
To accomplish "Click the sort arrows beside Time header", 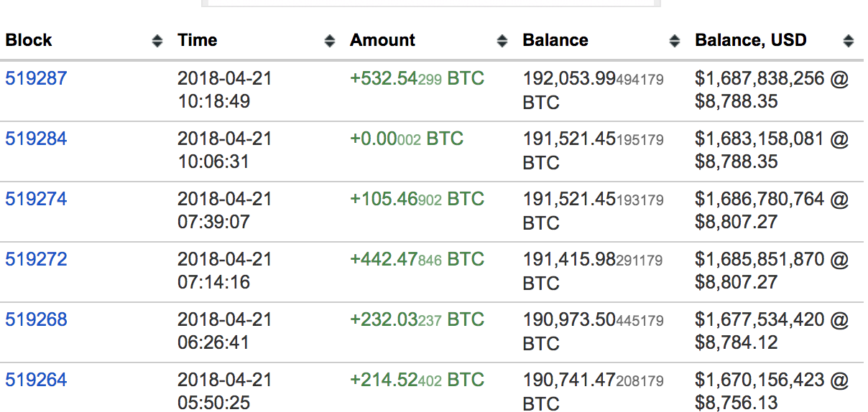I will pyautogui.click(x=330, y=41).
